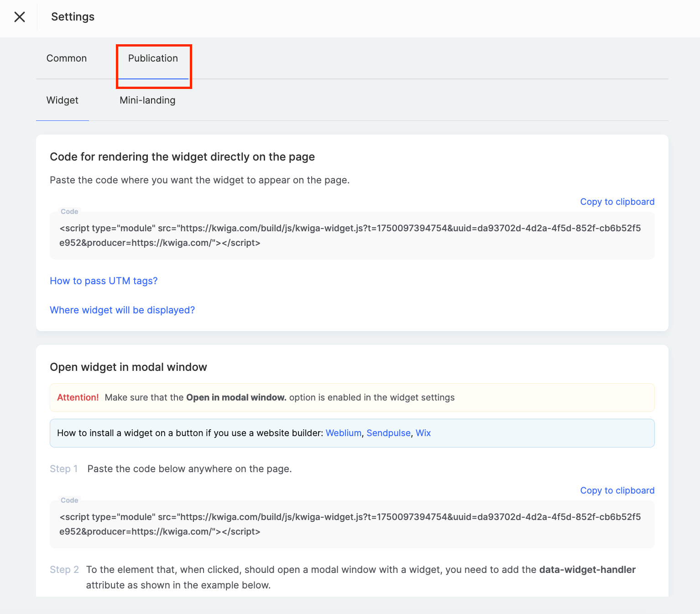Click the code field under direct rendering section
This screenshot has width=700, height=614.
(x=352, y=235)
